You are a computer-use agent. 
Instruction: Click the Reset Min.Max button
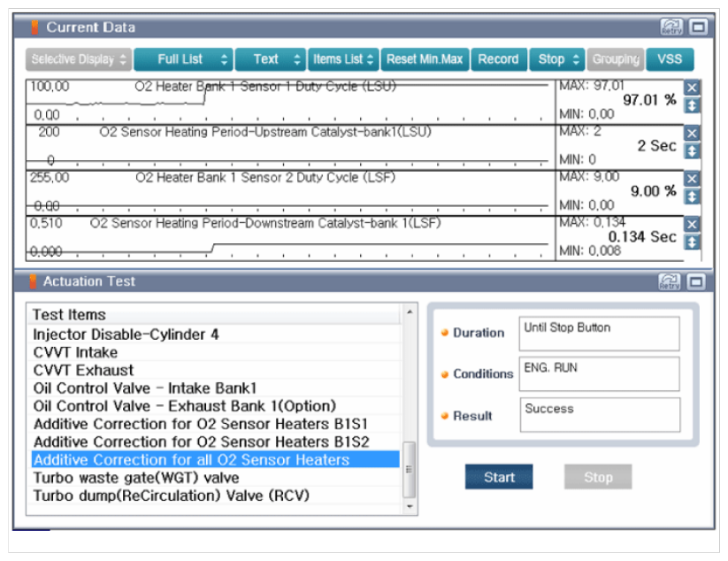[x=425, y=59]
